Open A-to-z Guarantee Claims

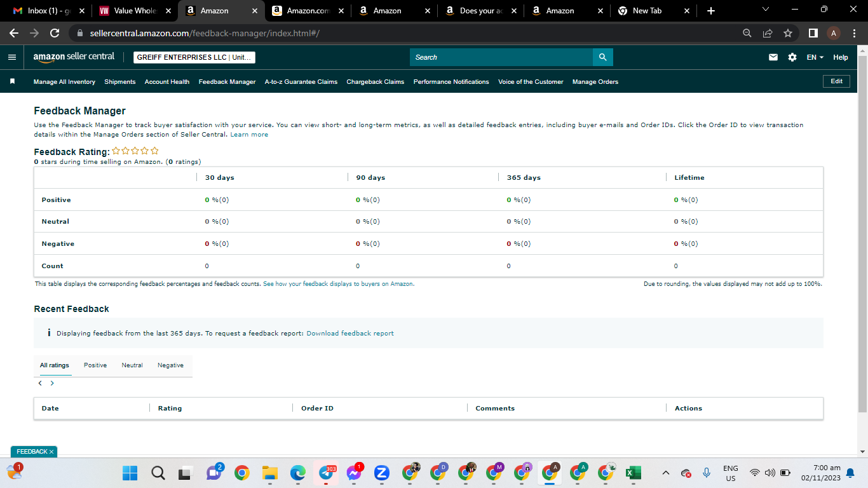[x=301, y=82]
